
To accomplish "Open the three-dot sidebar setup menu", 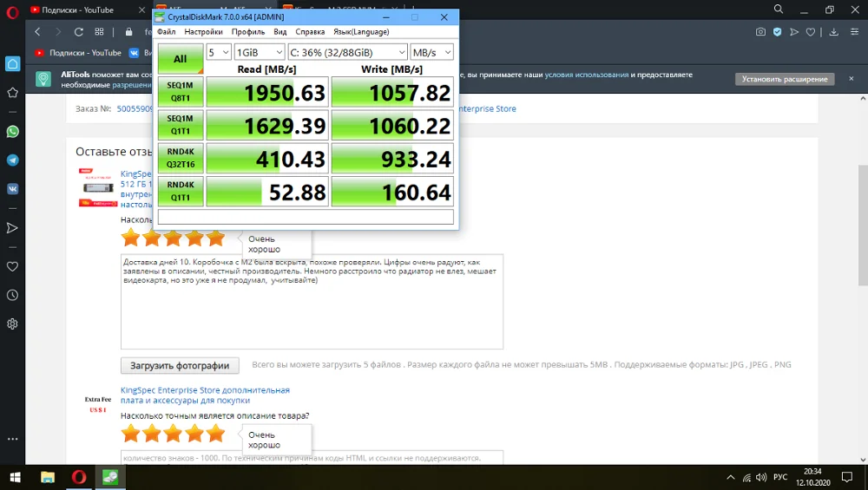I will (12, 439).
